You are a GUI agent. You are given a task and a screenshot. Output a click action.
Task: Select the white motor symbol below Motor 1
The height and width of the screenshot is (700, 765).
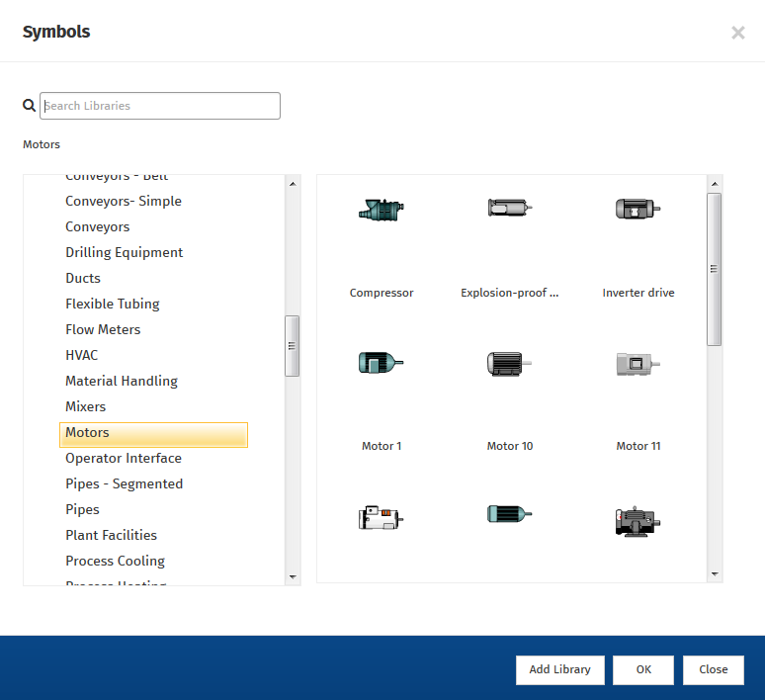[381, 517]
